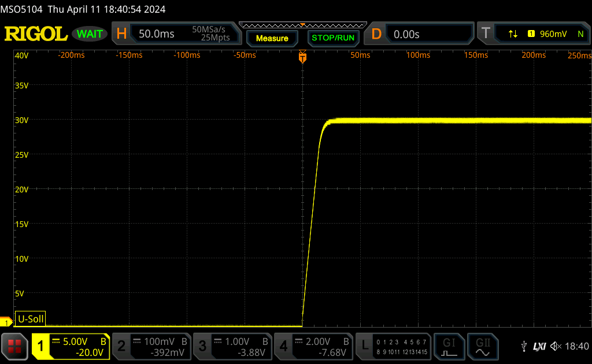592x364 pixels.
Task: Open GII signal generator two
Action: [483, 347]
